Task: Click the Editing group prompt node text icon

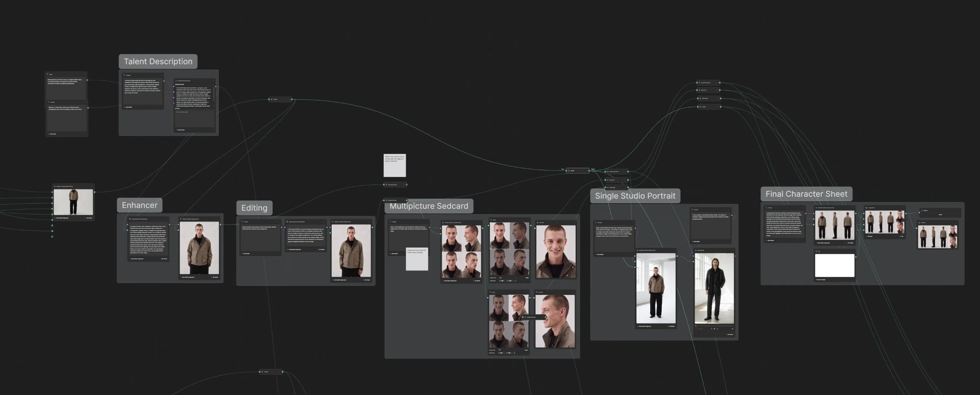Action: pos(242,221)
